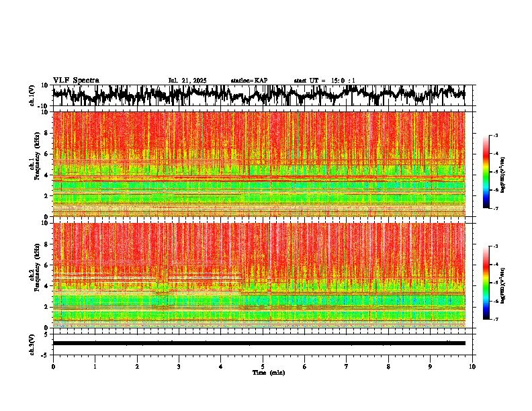The image size is (532, 411).
Task: Click time axis tick label "9"
Action: (430, 367)
